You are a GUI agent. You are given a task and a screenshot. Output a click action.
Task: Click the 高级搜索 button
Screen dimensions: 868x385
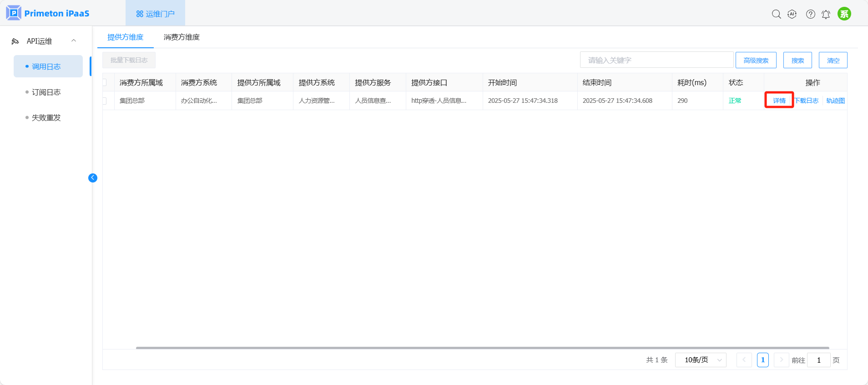click(756, 60)
